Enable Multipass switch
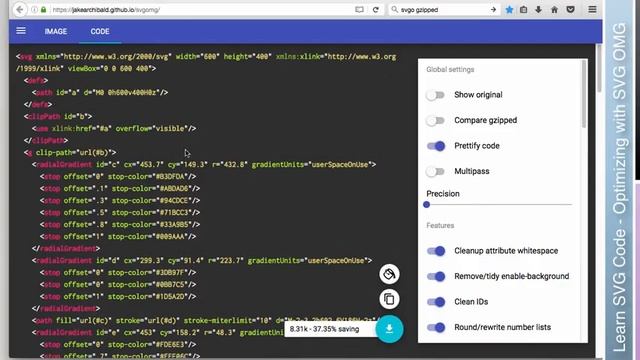640x360 pixels. [x=436, y=171]
